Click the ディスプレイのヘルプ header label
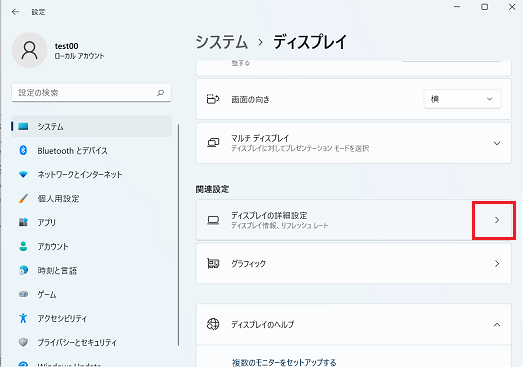 [263, 324]
